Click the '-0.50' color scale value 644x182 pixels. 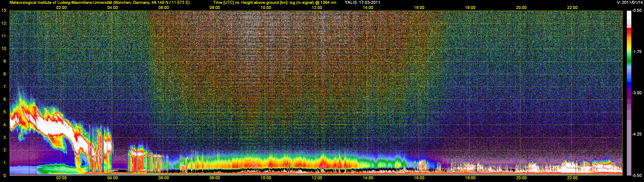point(637,10)
